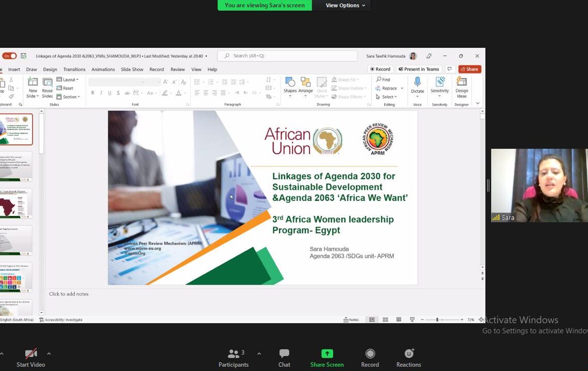This screenshot has width=588, height=371.
Task: Open the Layout dropdown in Slides group
Action: pyautogui.click(x=68, y=79)
